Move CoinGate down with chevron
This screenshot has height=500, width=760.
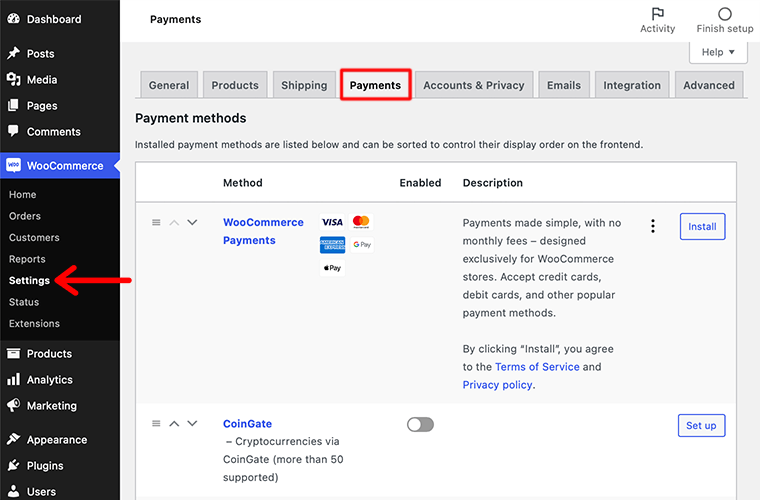pos(192,423)
